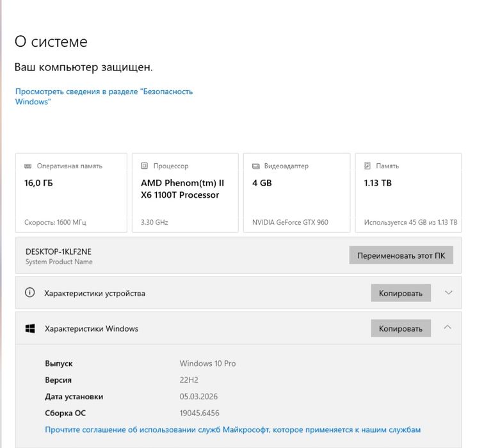Select the Windows 10 Pro edition value
This screenshot has height=448, width=484.
coord(207,364)
